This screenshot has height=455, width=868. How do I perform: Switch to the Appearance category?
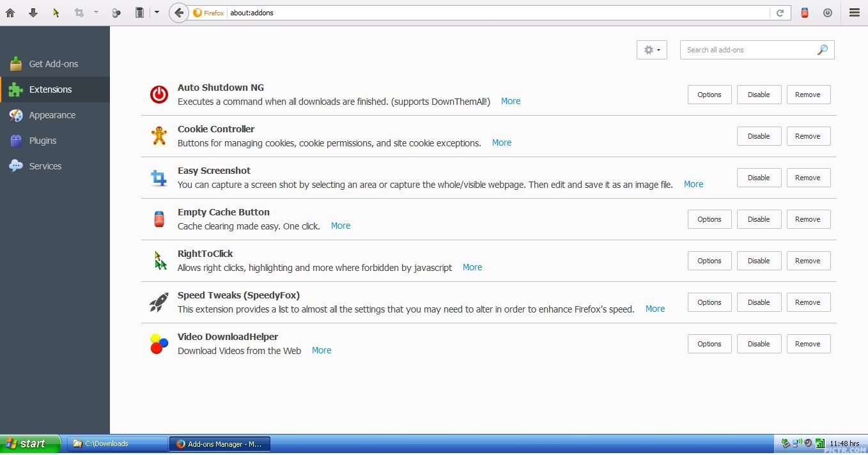55,115
